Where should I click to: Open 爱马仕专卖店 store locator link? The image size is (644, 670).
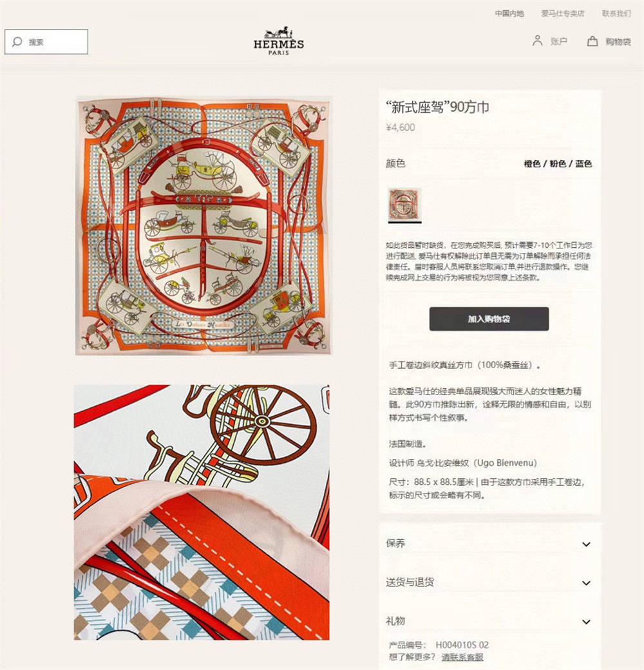[563, 14]
